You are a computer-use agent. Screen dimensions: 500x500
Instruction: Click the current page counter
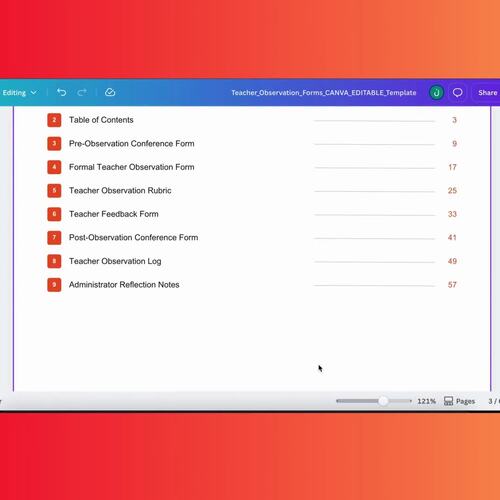pyautogui.click(x=494, y=401)
